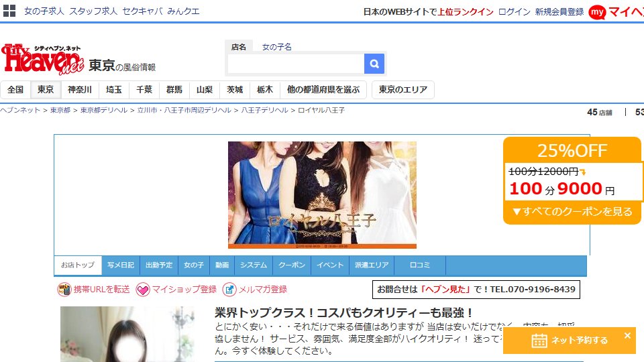This screenshot has height=362, width=644.
Task: Click the red 'my' マイヘブン icon
Action: point(597,12)
